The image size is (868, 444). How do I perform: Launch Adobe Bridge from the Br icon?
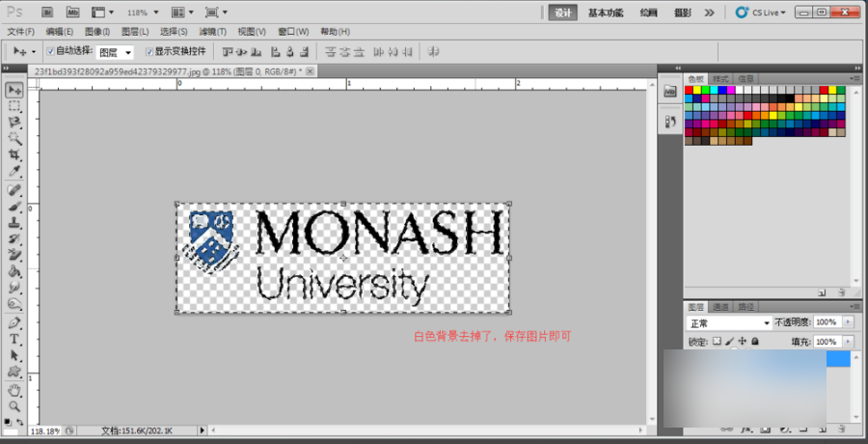[47, 13]
